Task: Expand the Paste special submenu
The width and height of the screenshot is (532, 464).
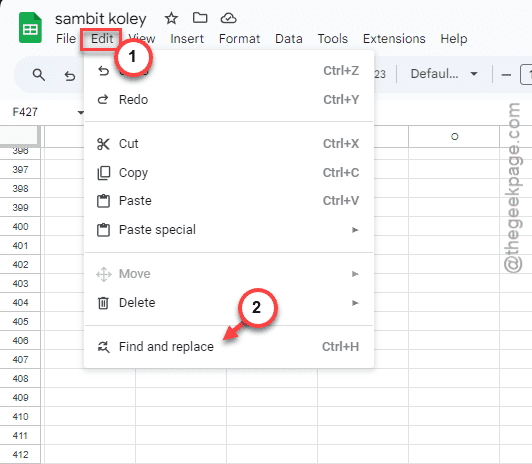Action: tap(229, 230)
